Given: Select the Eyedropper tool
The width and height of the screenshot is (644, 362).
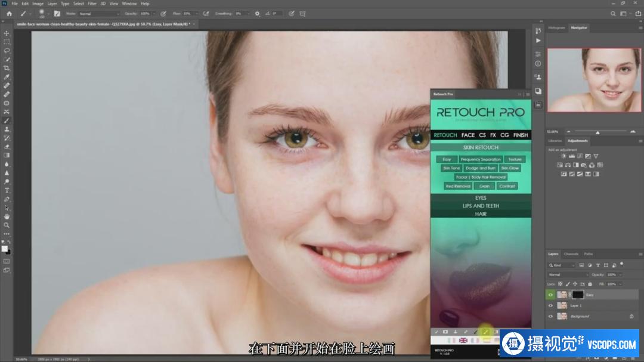Looking at the screenshot, I should [7, 77].
